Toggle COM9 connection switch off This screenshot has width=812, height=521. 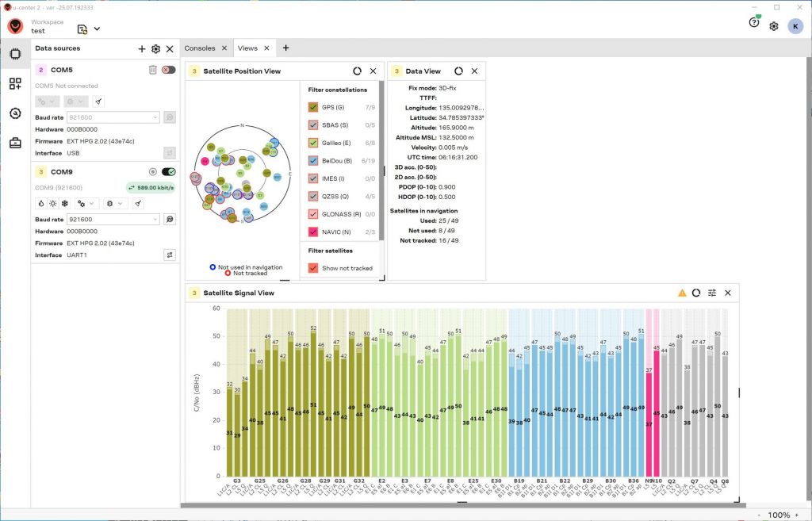coord(168,172)
